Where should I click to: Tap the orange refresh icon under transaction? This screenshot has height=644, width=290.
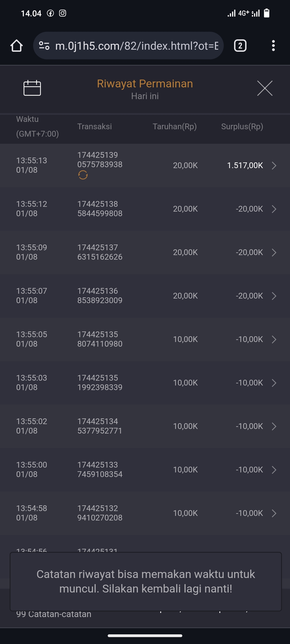[x=83, y=175]
